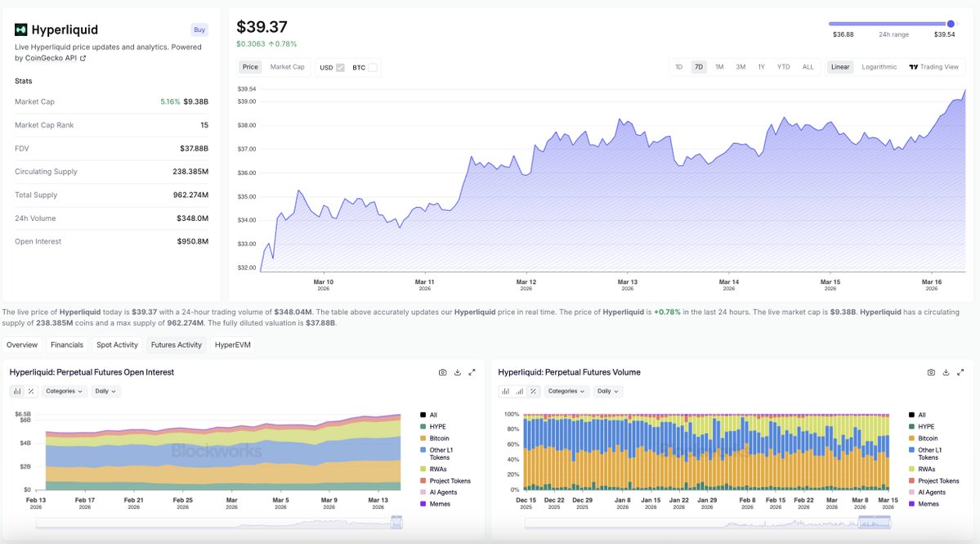
Task: Select the Market Cap chart tab
Action: click(287, 67)
